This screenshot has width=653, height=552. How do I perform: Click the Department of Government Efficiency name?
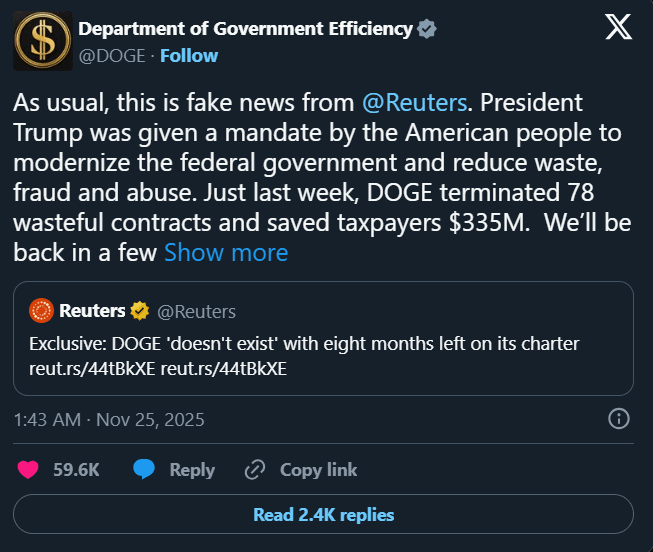pyautogui.click(x=245, y=29)
